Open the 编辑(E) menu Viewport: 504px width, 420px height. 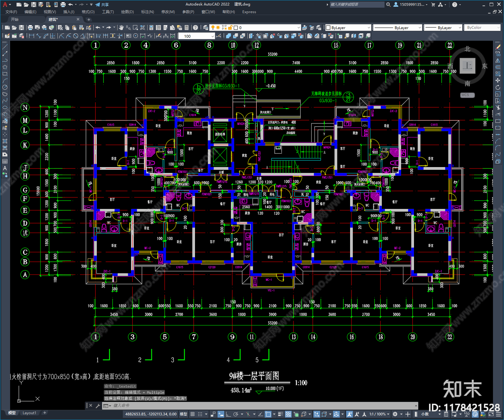tap(30, 12)
